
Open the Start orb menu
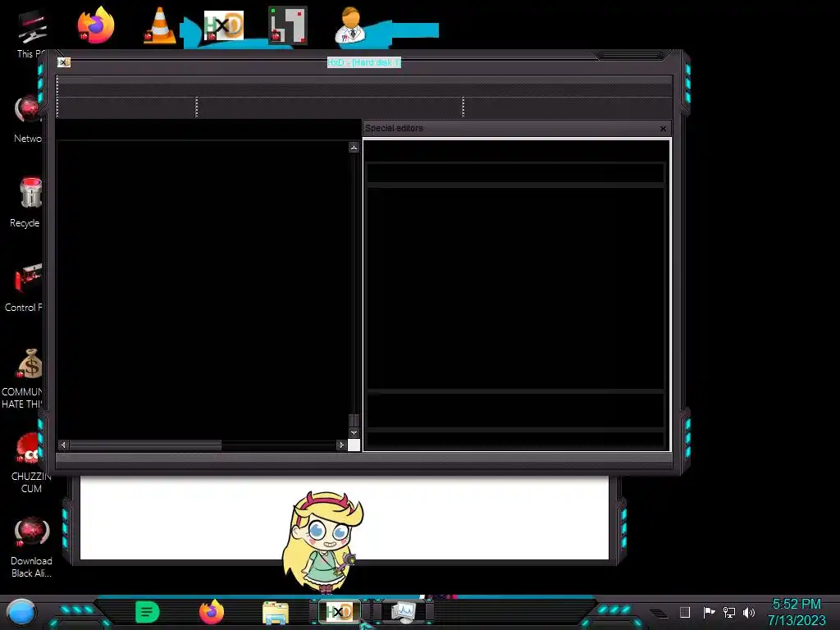pos(21,612)
